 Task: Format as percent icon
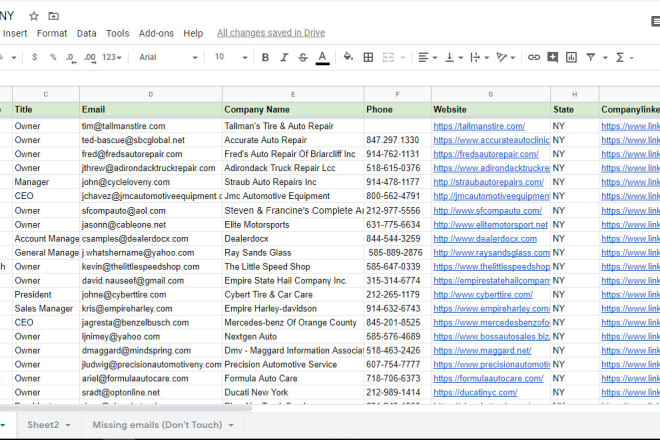click(x=53, y=57)
